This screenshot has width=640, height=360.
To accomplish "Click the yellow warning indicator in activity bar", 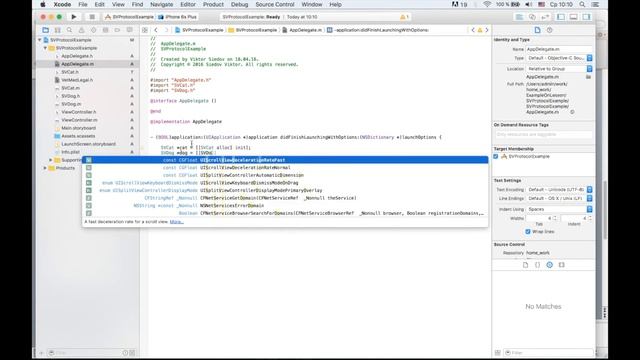I will pyautogui.click(x=404, y=17).
